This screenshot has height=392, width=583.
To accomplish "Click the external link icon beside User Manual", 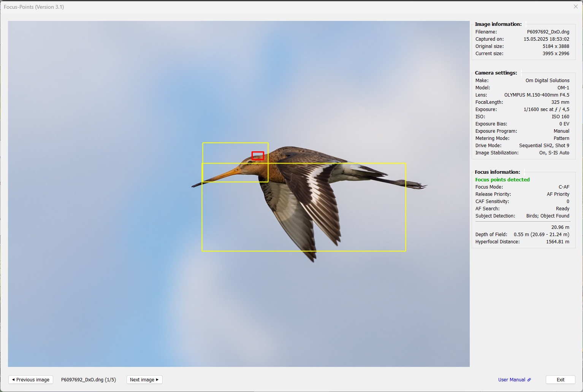I will (x=529, y=379).
